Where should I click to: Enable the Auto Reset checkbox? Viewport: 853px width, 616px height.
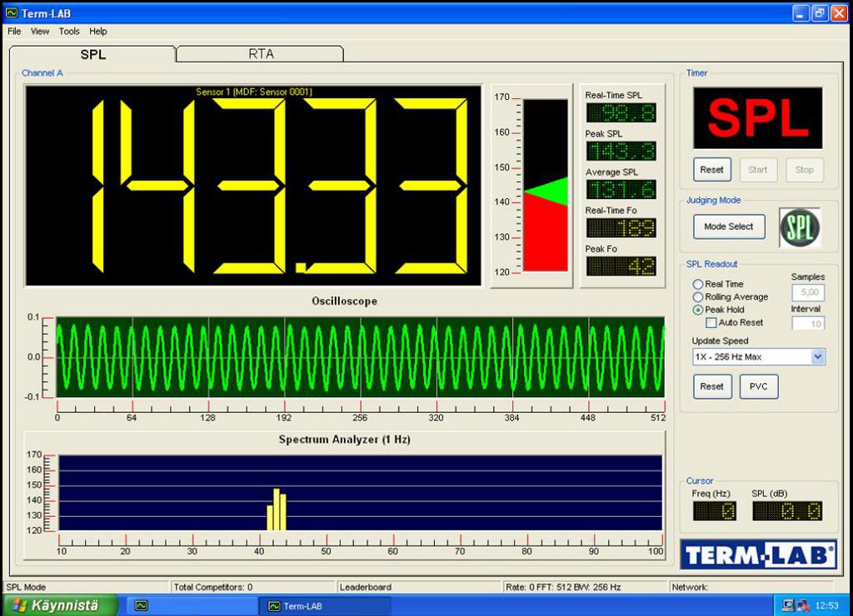[x=711, y=322]
